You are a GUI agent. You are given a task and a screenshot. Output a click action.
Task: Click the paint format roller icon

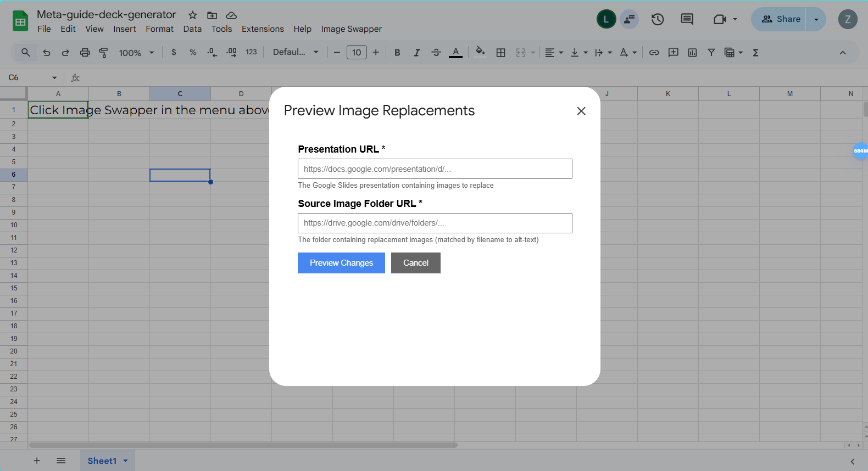click(x=103, y=53)
